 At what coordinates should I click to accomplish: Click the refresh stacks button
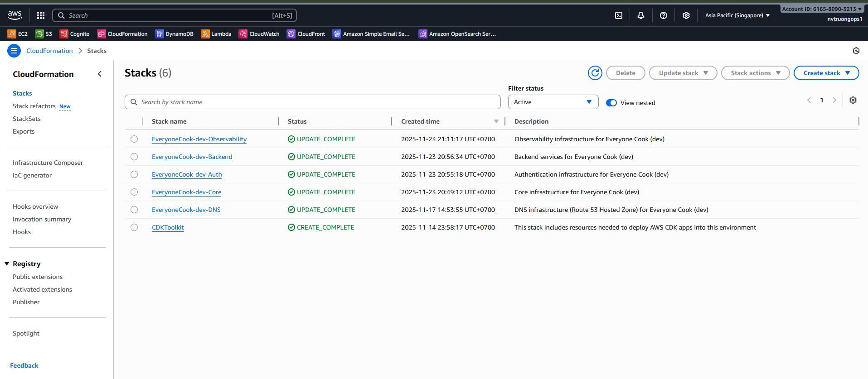(595, 73)
